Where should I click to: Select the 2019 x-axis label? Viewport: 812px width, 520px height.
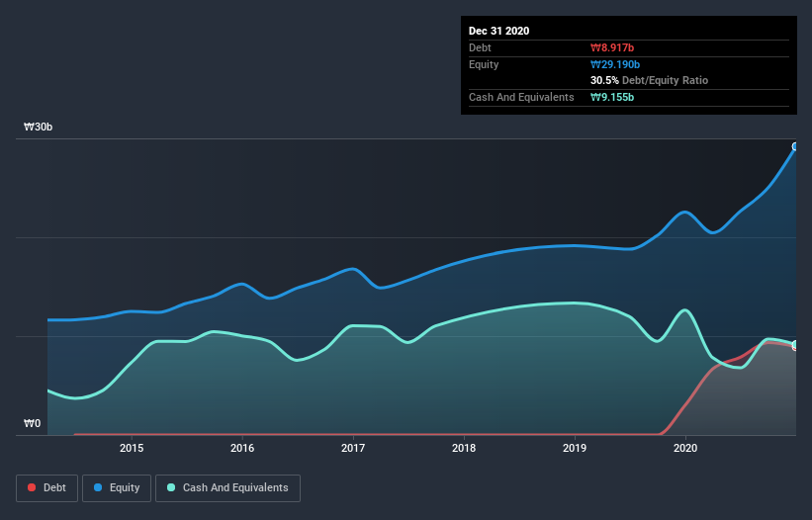[575, 448]
